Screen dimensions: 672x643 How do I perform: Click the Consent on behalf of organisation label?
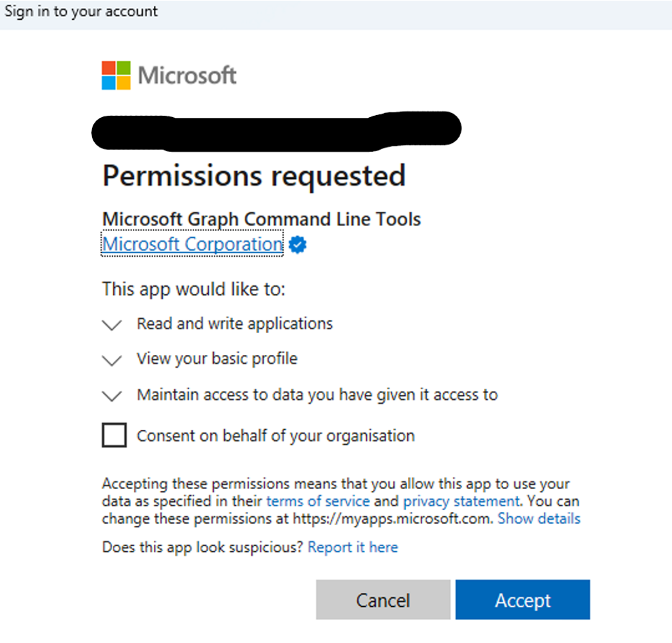[276, 436]
